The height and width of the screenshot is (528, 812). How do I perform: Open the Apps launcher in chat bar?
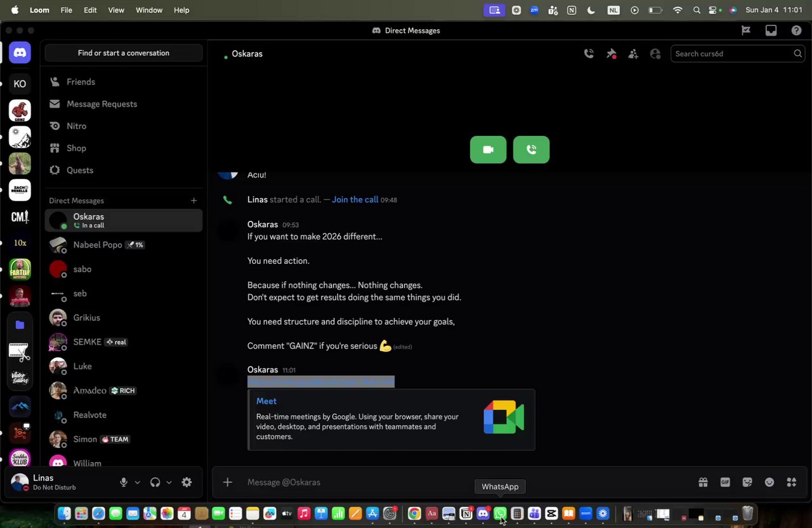(x=792, y=482)
